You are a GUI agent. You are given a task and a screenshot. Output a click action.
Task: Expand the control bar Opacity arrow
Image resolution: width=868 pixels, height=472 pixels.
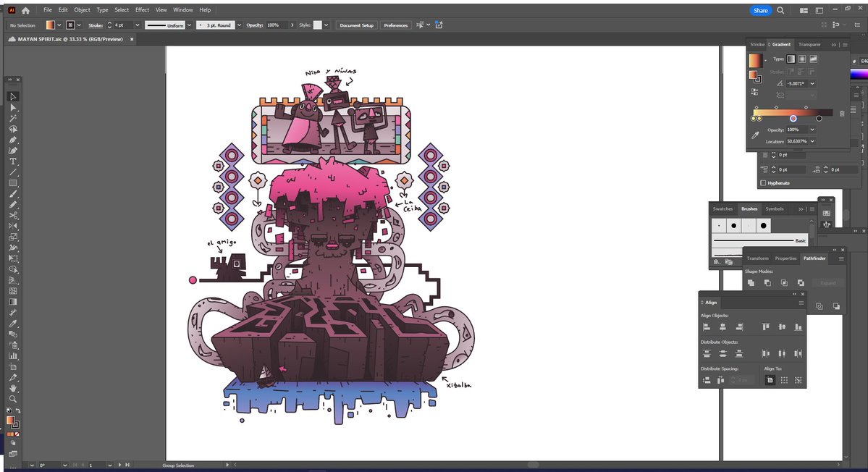coord(292,25)
